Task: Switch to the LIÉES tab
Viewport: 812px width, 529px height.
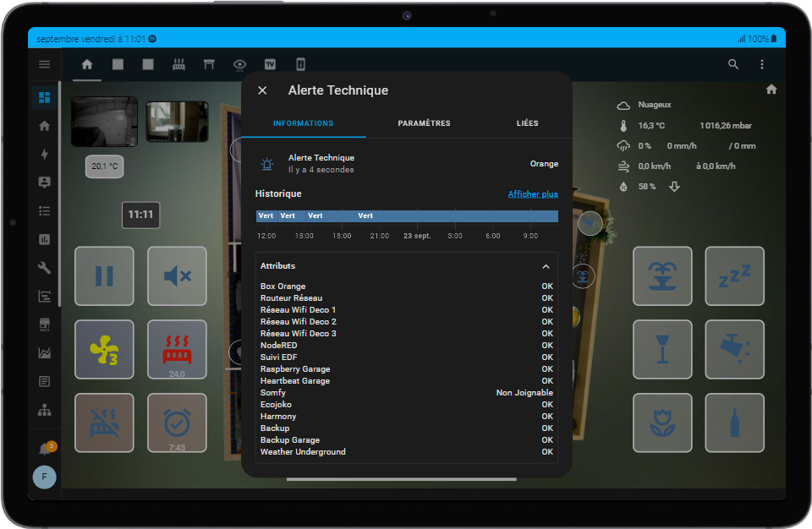Action: (x=527, y=123)
